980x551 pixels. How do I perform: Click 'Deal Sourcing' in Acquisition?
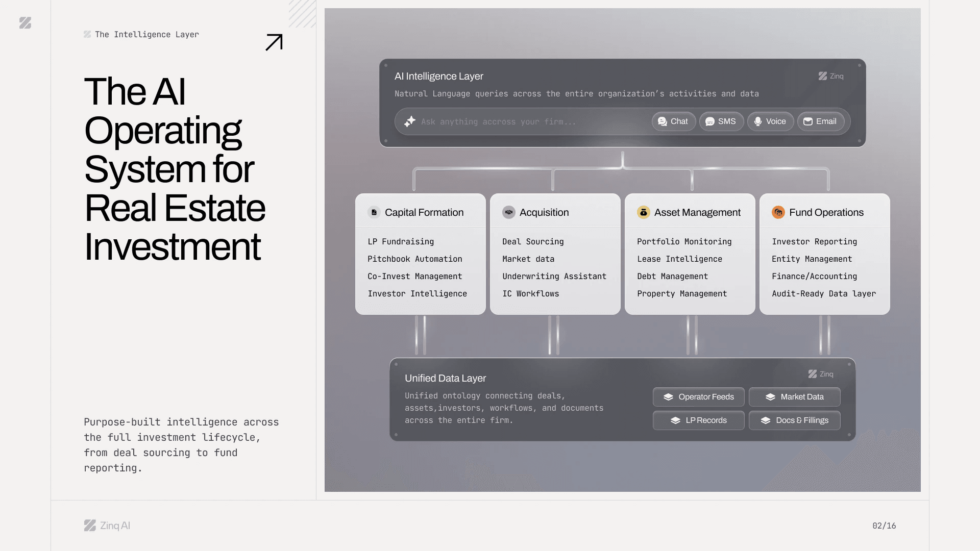click(533, 242)
